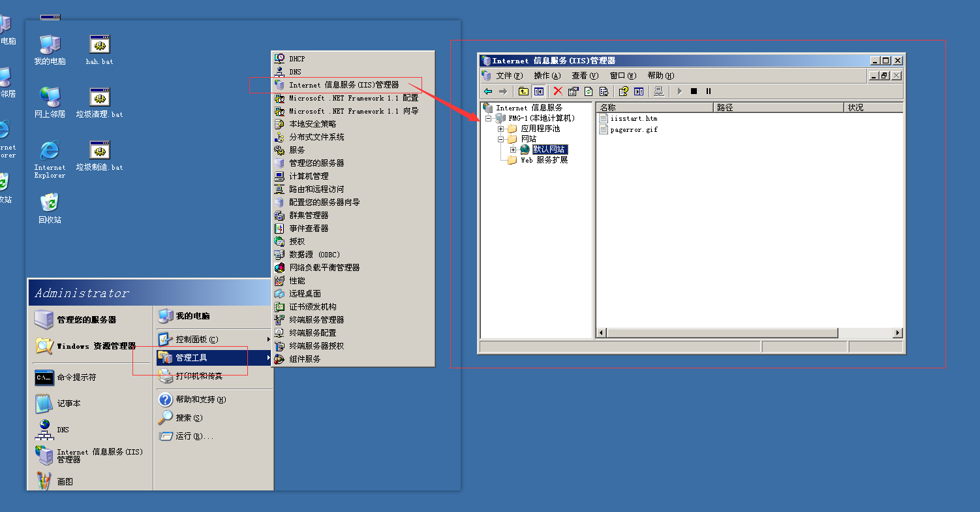Open the 查看(V) menu in IIS manager
Viewport: 980px width, 512px height.
[585, 76]
